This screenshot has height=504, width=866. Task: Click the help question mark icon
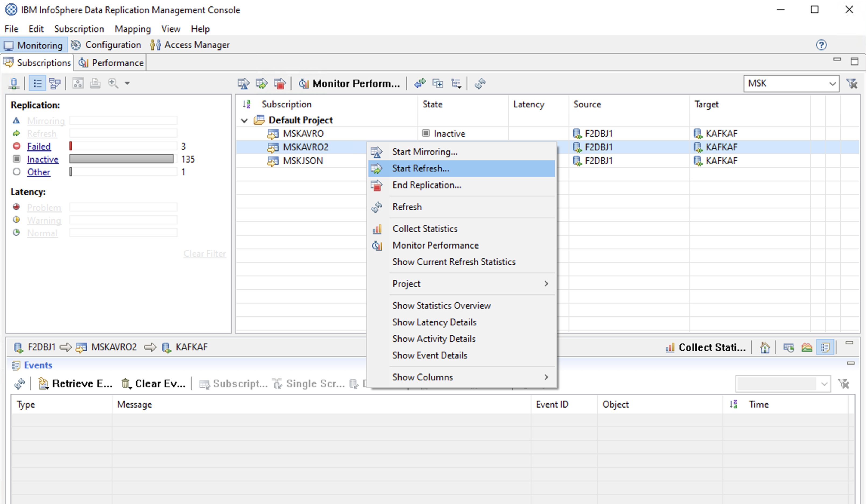821,45
